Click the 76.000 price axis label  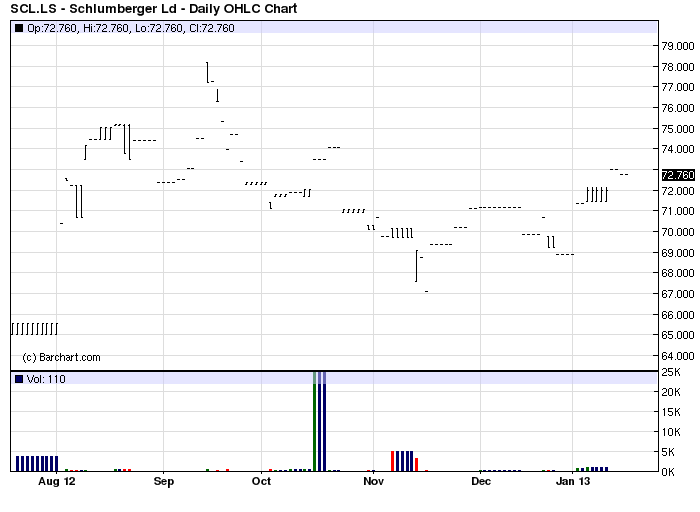click(678, 108)
